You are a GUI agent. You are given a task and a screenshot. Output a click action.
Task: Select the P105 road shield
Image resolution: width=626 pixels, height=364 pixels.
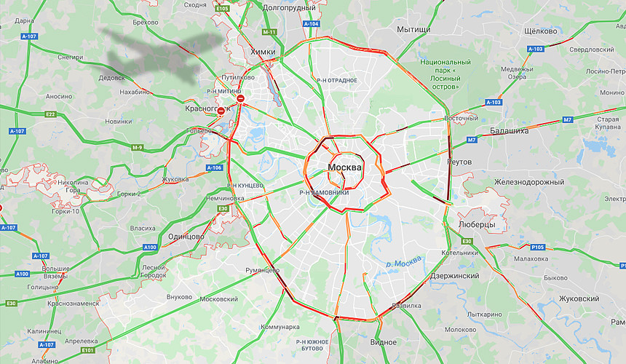(x=538, y=247)
